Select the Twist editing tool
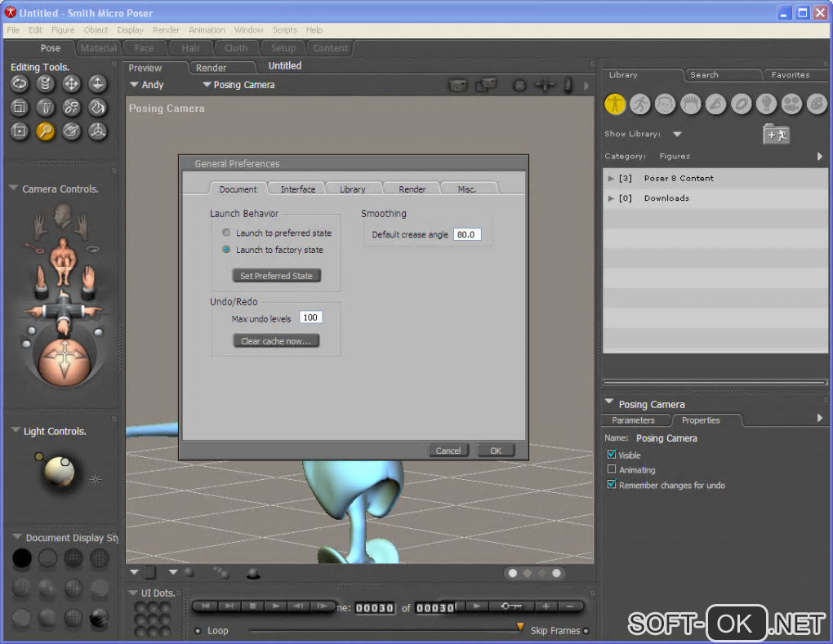 pyautogui.click(x=46, y=83)
